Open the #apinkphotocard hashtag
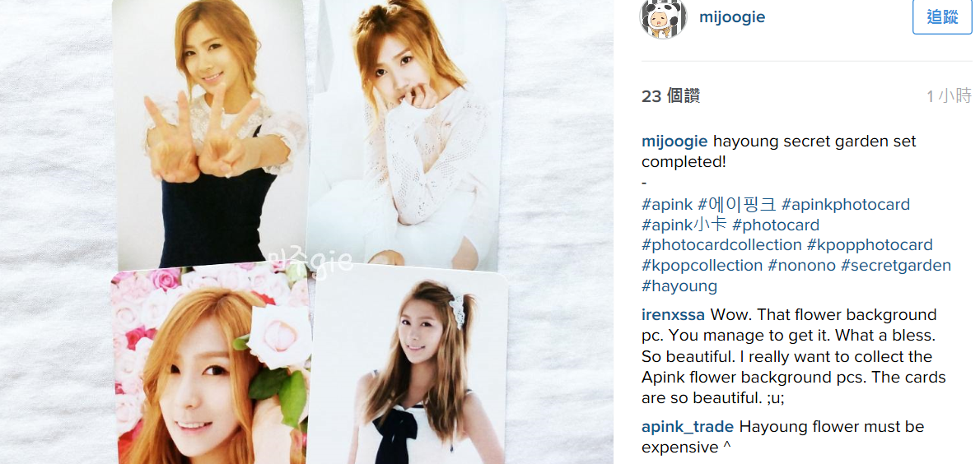The width and height of the screenshot is (980, 464). [x=846, y=204]
